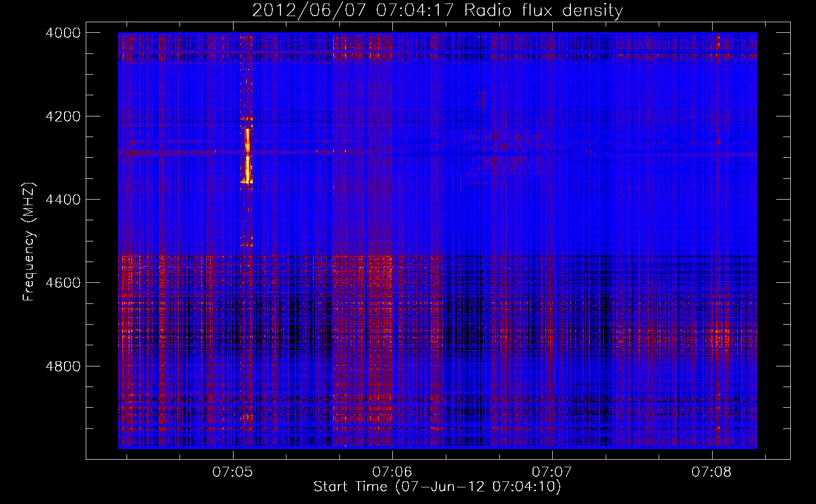This screenshot has height=504, width=816.
Task: Select the 4600 frequency axis label
Action: click(63, 283)
